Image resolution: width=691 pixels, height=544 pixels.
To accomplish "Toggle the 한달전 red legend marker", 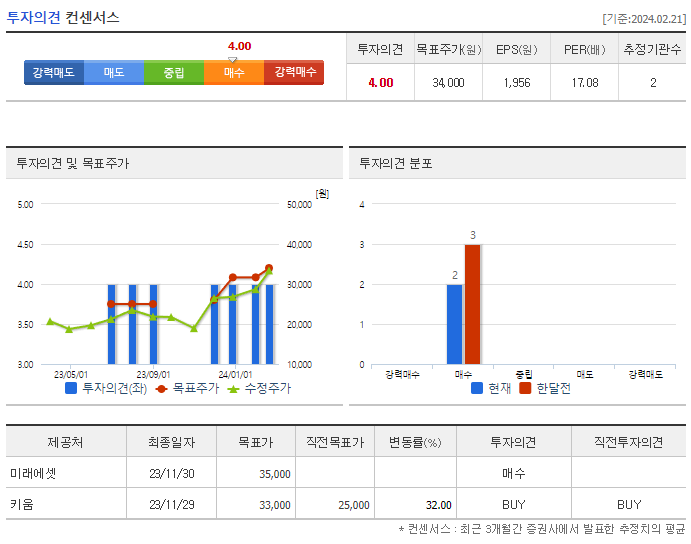I will pos(525,388).
